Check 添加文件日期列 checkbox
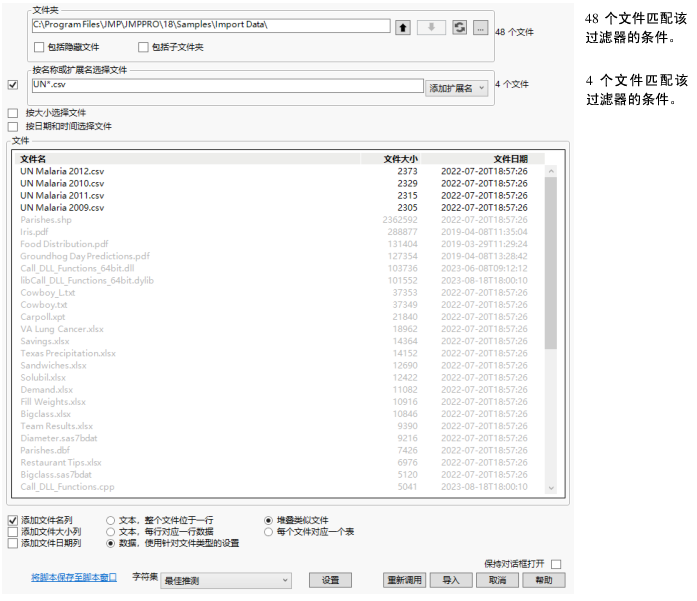The image size is (697, 601). pyautogui.click(x=13, y=543)
